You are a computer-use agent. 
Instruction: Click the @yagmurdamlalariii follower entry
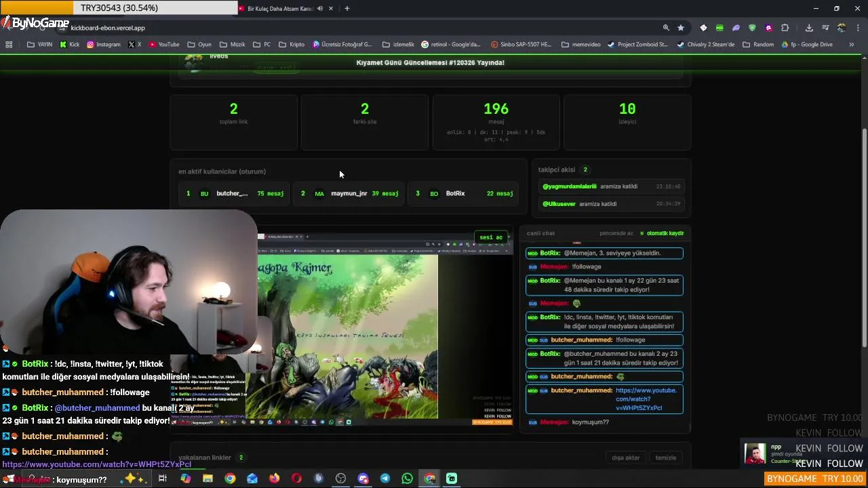tap(611, 186)
